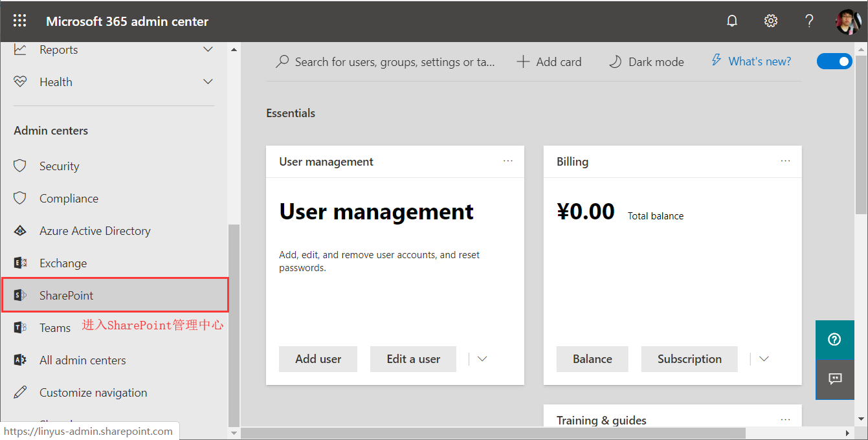Click the ¥0.00 total balance amount
The image size is (868, 440).
pyautogui.click(x=586, y=212)
